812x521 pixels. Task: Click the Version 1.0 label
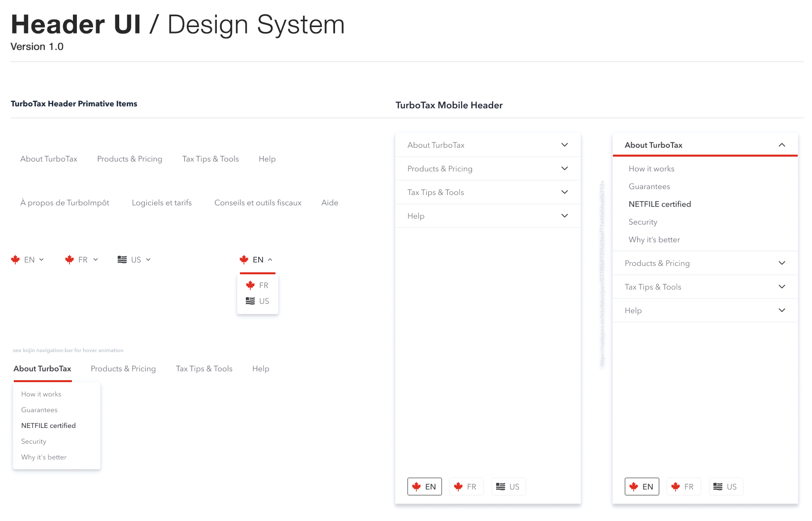[37, 47]
